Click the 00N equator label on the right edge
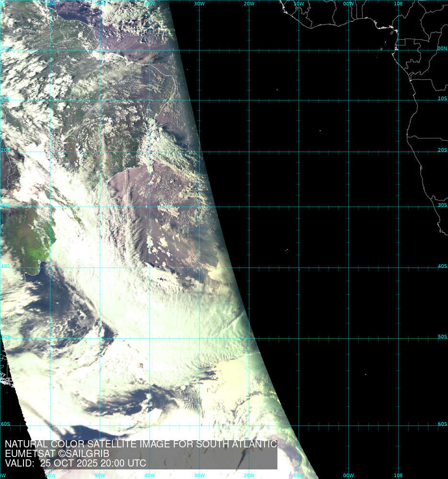448x479 pixels. 442,48
